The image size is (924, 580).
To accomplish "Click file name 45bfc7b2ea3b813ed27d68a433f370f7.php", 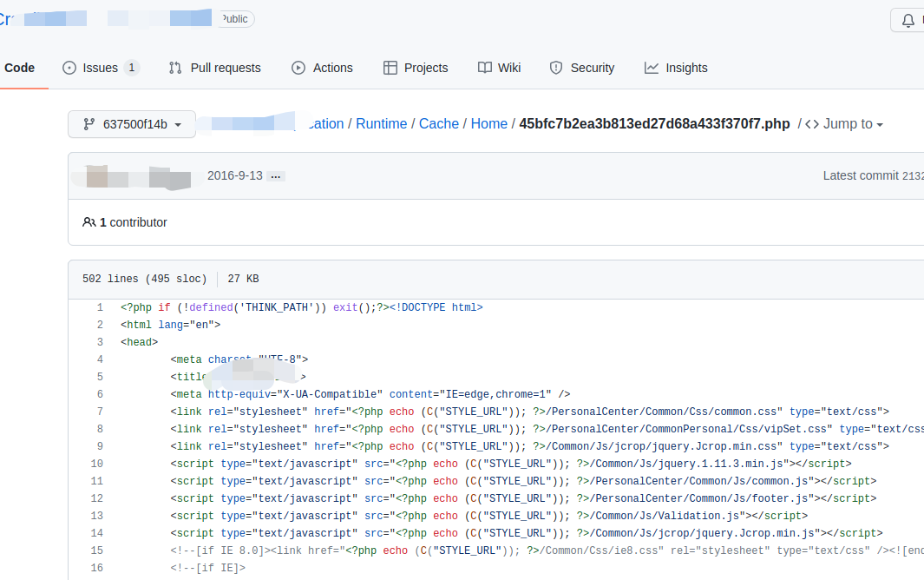I will 654,124.
